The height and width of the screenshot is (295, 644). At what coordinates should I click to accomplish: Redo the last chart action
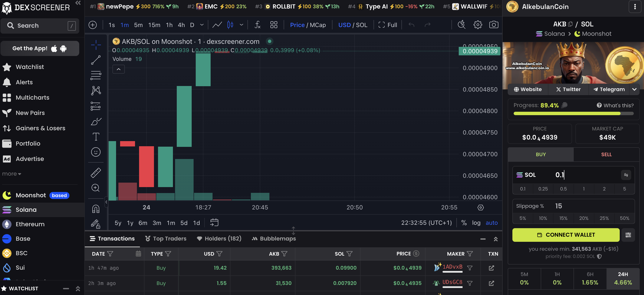tap(427, 25)
